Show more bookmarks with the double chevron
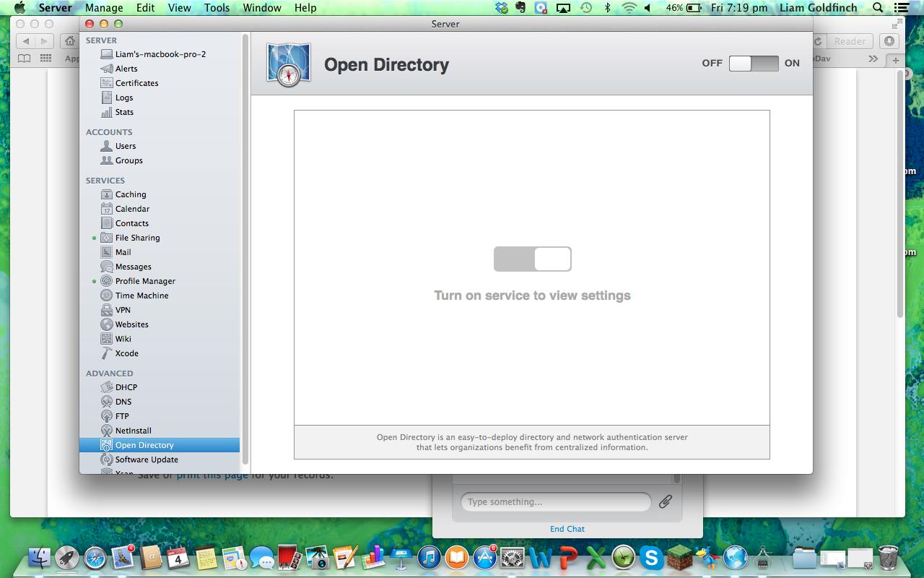924x578 pixels. (x=873, y=59)
